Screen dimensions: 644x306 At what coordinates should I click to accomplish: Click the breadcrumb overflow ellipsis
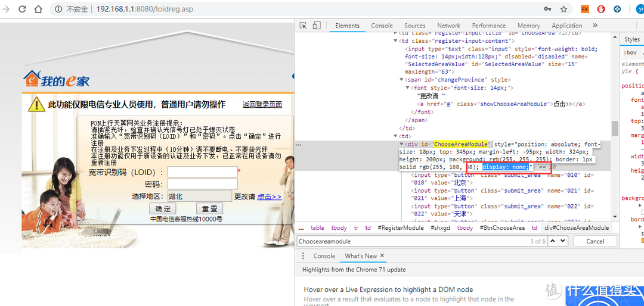click(301, 228)
